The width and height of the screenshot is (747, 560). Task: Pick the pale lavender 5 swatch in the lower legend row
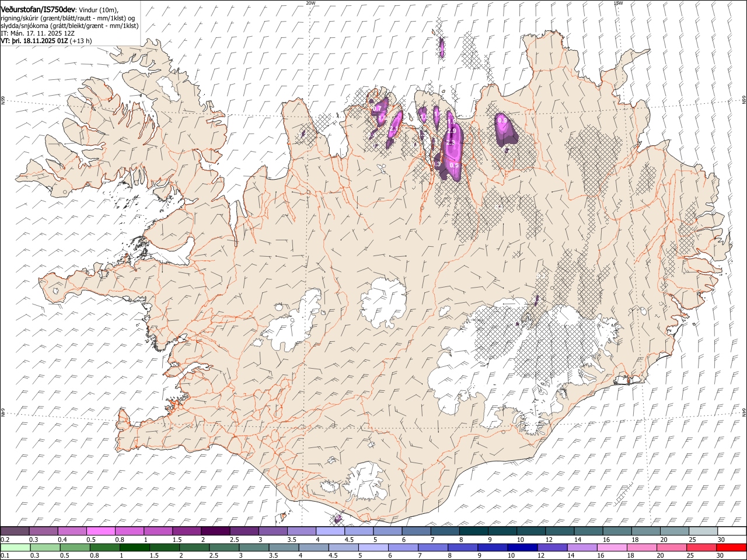tap(373, 547)
